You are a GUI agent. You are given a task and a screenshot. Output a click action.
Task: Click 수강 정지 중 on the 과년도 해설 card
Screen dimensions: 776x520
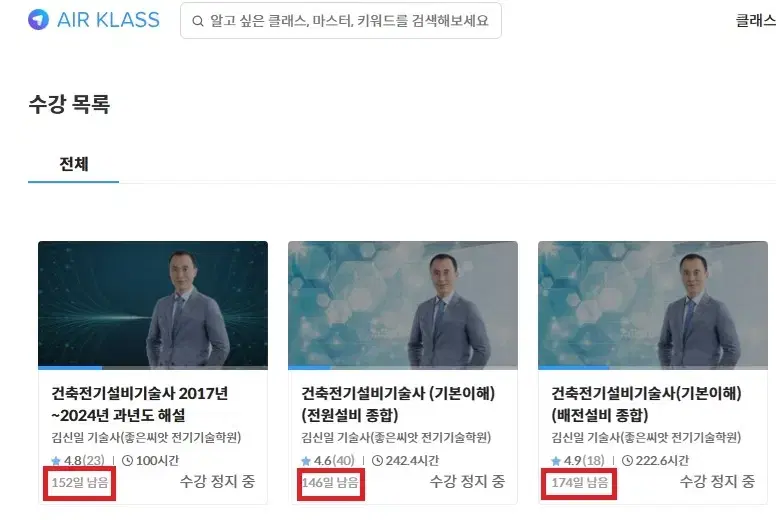217,481
